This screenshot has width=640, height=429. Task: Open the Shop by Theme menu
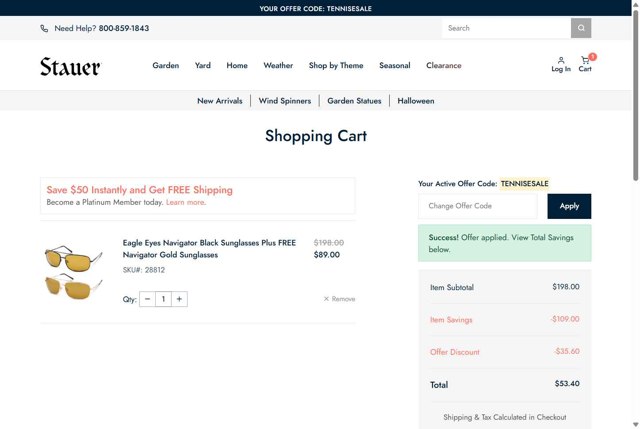(x=336, y=65)
